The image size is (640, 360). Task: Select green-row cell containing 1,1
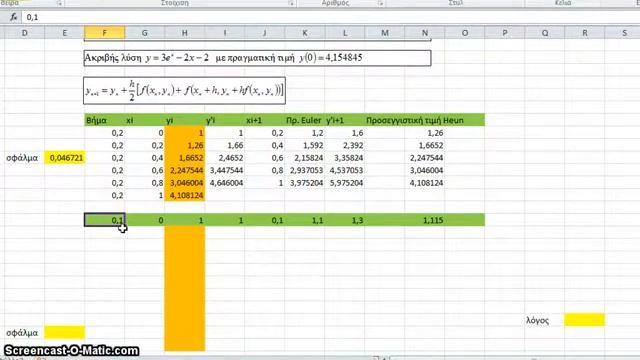(304, 220)
